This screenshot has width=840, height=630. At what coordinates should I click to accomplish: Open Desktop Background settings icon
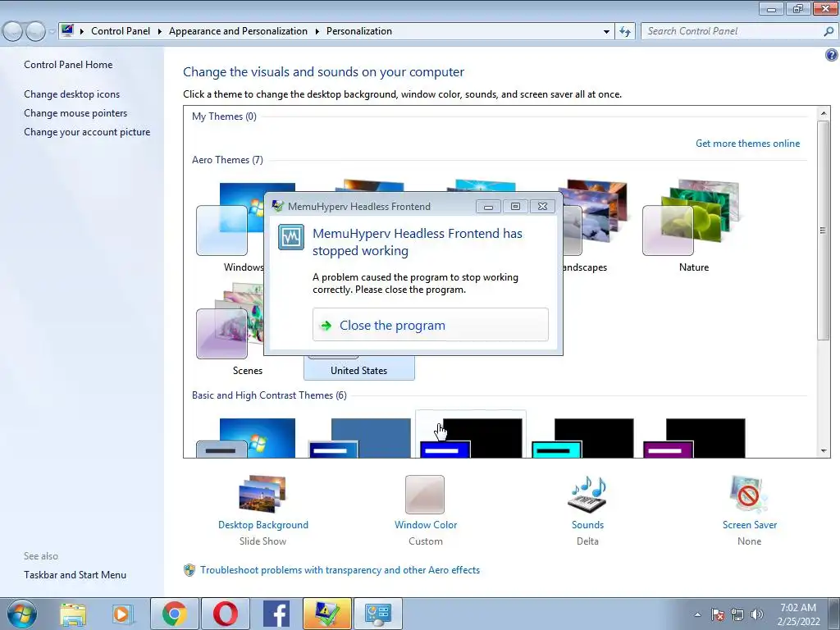click(262, 493)
